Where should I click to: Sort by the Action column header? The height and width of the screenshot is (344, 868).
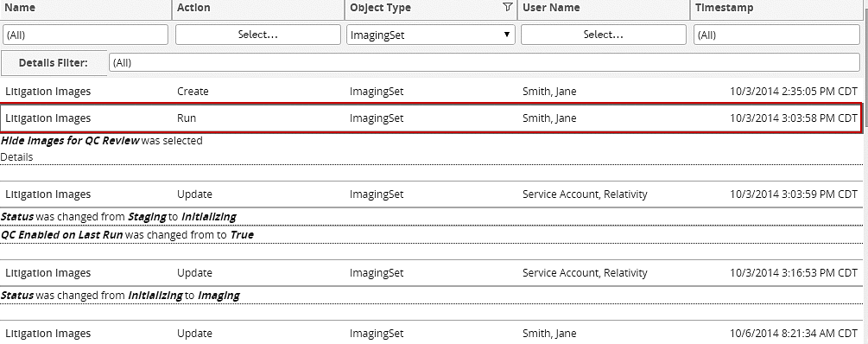pyautogui.click(x=193, y=8)
